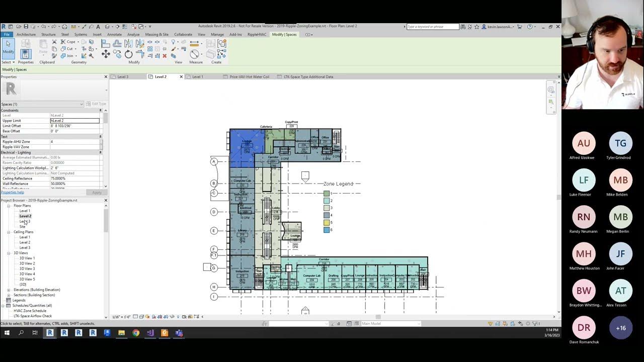Click the Ripple-AHU Zone value field
This screenshot has height=362, width=644.
(x=74, y=142)
